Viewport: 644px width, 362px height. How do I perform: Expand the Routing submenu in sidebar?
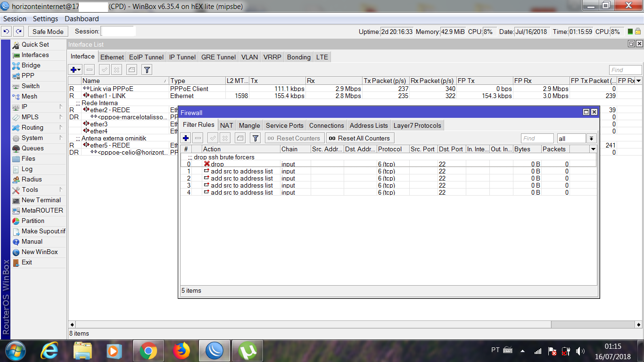(x=61, y=127)
